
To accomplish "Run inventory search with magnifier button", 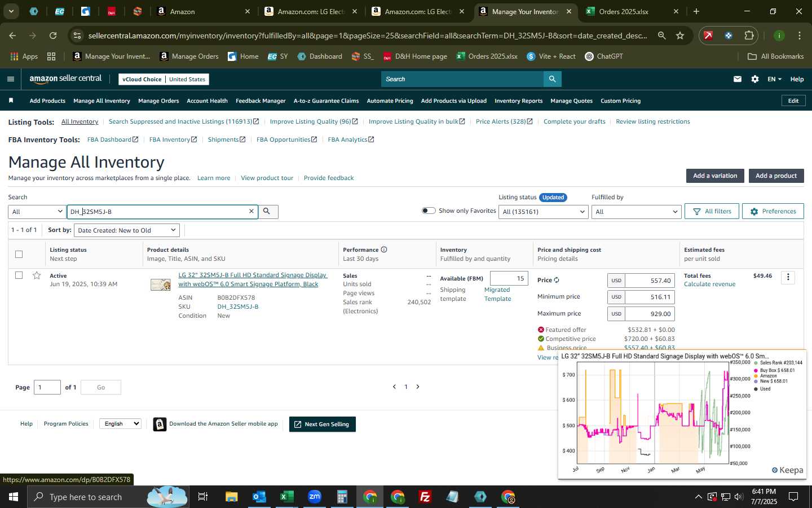I will (267, 211).
